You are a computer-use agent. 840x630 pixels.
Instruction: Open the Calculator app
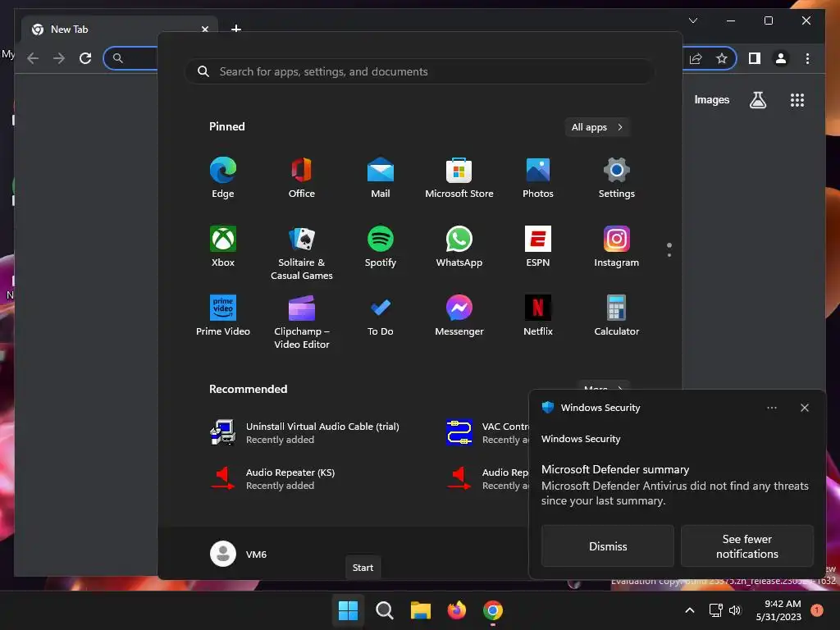pos(617,316)
